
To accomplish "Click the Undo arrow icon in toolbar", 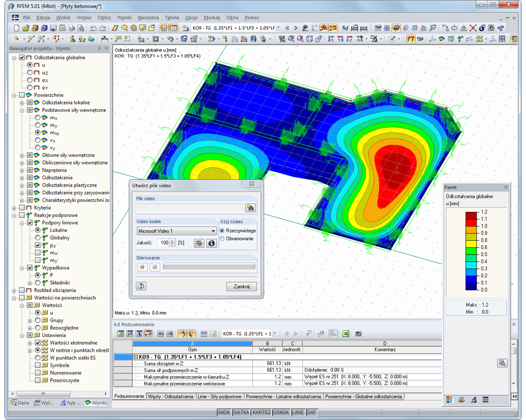I will coord(93,28).
